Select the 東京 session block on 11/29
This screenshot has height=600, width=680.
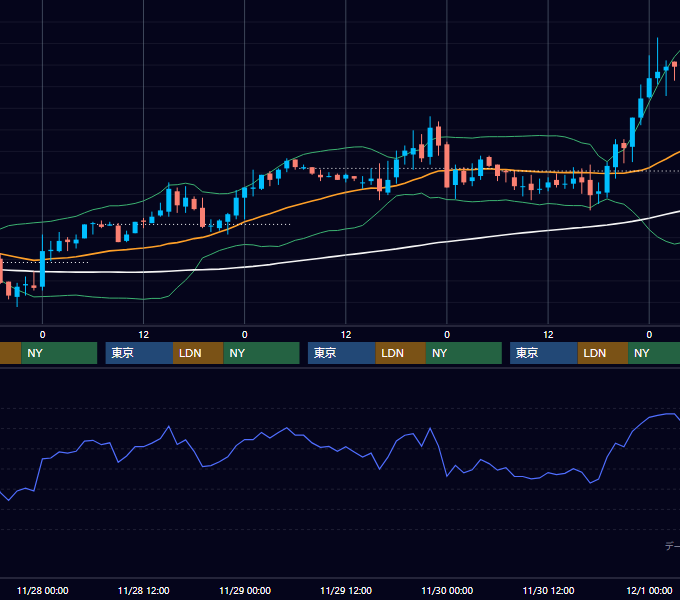[342, 353]
